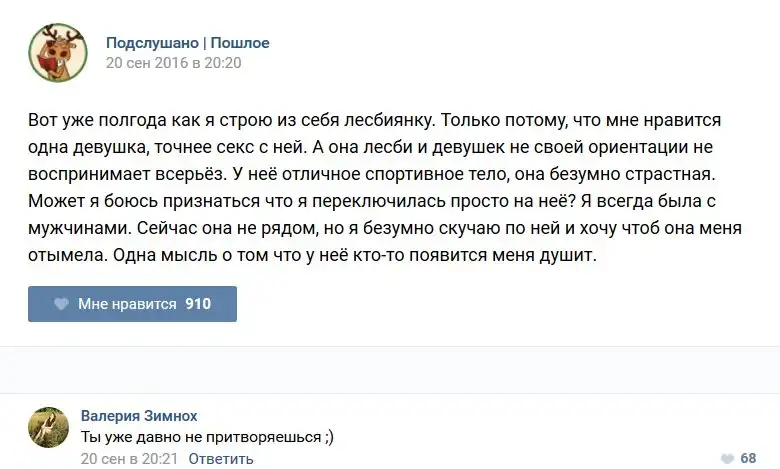Click the heart icon in the like button
This screenshot has width=780, height=469.
[x=61, y=304]
